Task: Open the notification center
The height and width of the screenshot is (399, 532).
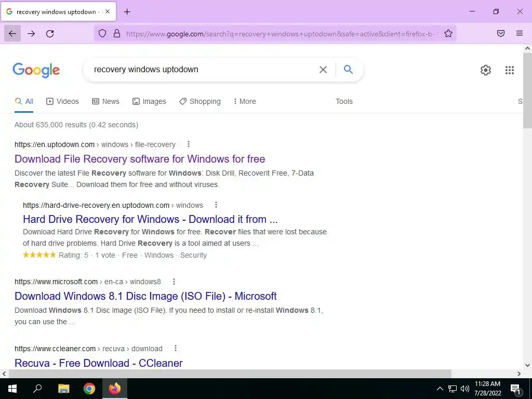Action: click(x=515, y=389)
